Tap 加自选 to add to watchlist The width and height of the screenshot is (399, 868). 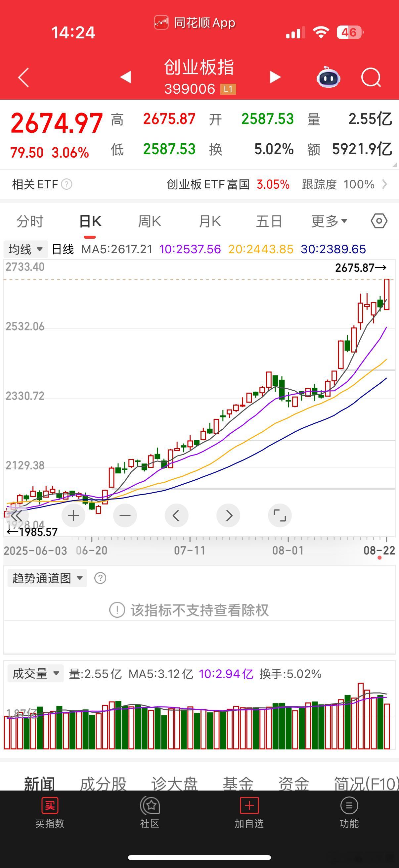pos(249,813)
